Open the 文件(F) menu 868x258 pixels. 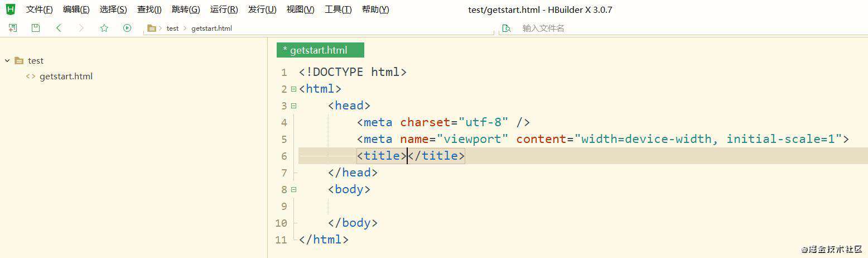[39, 9]
